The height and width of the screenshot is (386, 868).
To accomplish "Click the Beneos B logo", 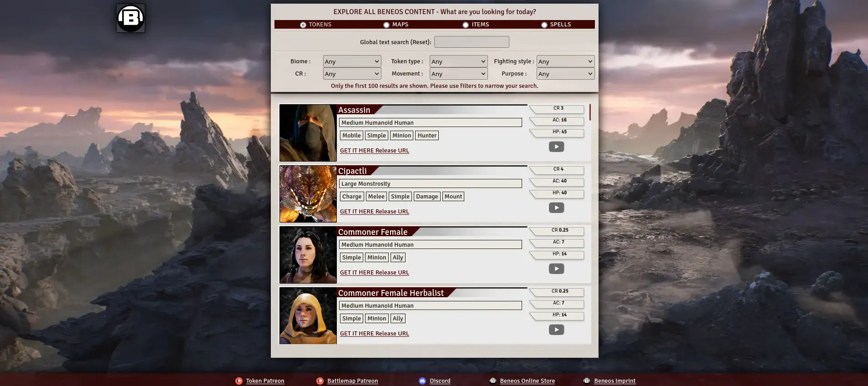I will tap(131, 18).
